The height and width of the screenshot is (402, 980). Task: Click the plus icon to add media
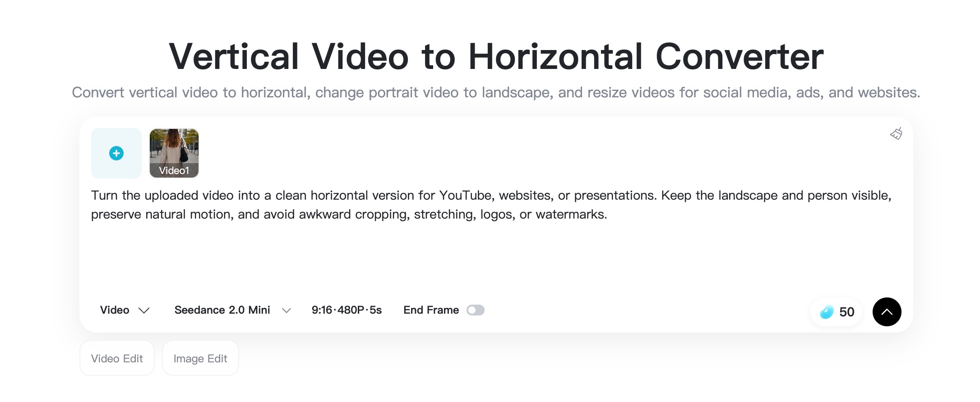tap(116, 153)
